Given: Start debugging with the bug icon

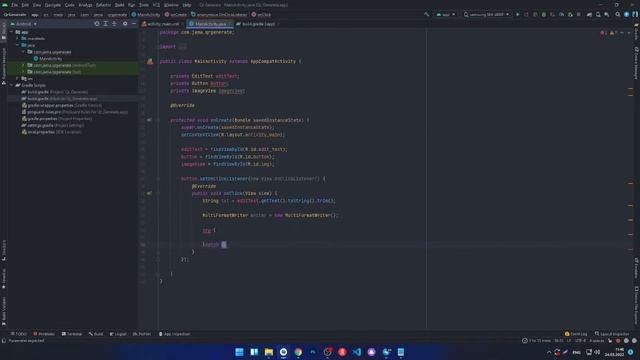Looking at the screenshot, I should tap(544, 14).
